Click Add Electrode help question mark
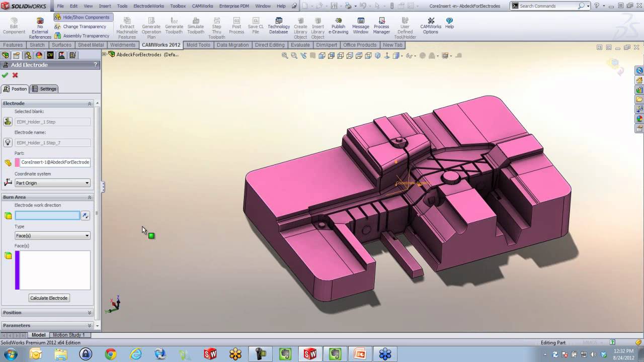The image size is (644, 362). coord(95,65)
